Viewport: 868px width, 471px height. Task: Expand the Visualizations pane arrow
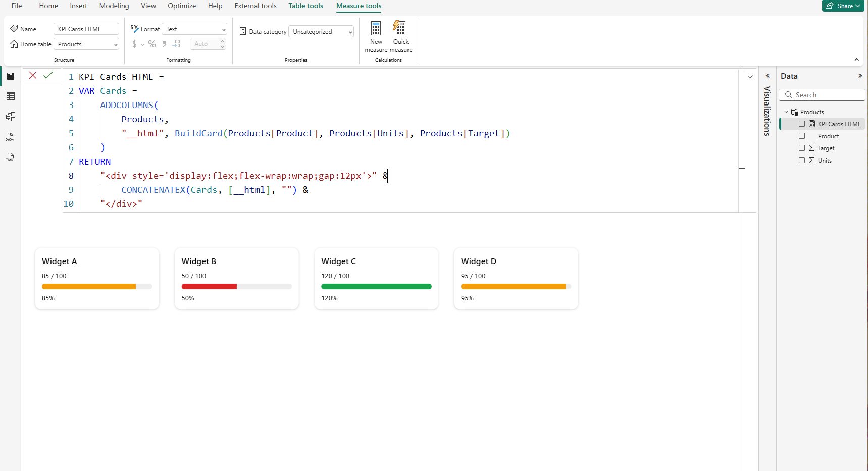768,76
